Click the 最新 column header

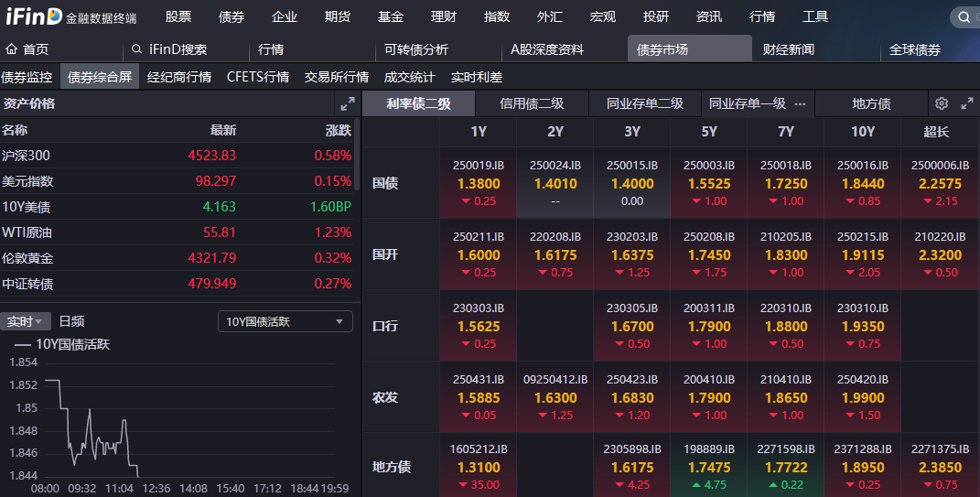click(x=223, y=130)
